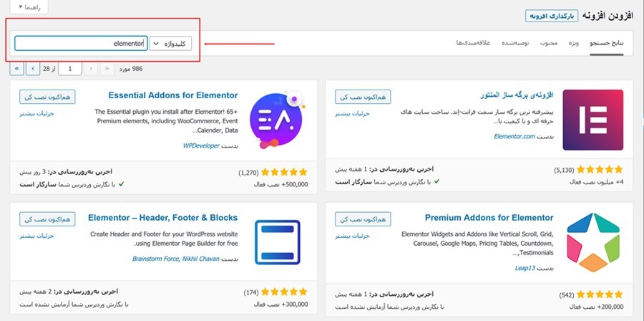
Task: Click the disabled previous page button
Action: pos(91,69)
